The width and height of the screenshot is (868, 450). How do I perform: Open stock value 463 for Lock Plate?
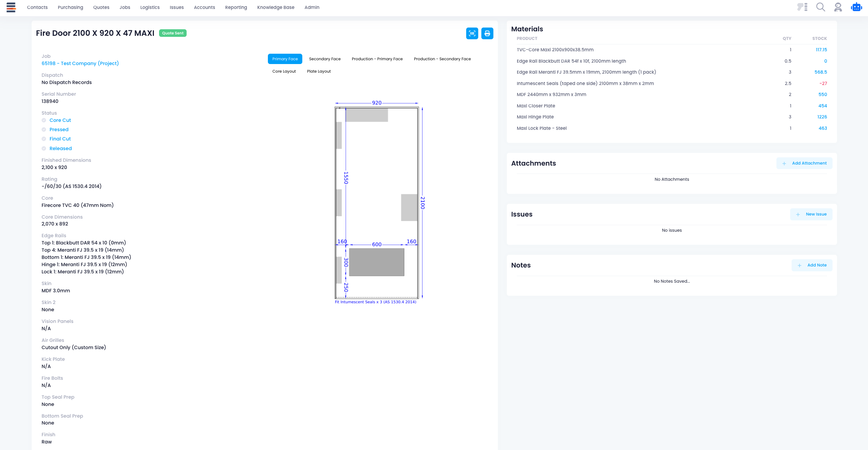click(823, 128)
